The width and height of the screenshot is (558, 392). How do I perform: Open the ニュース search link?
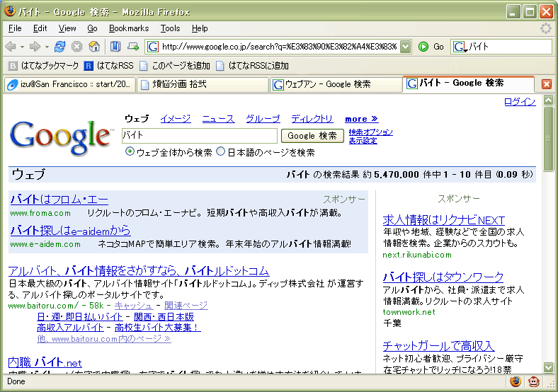click(x=219, y=119)
